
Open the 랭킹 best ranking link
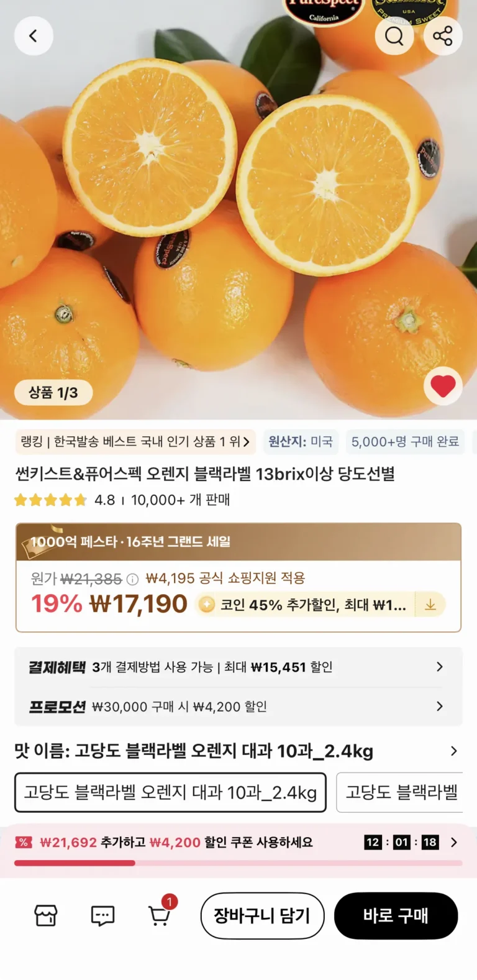pos(135,442)
